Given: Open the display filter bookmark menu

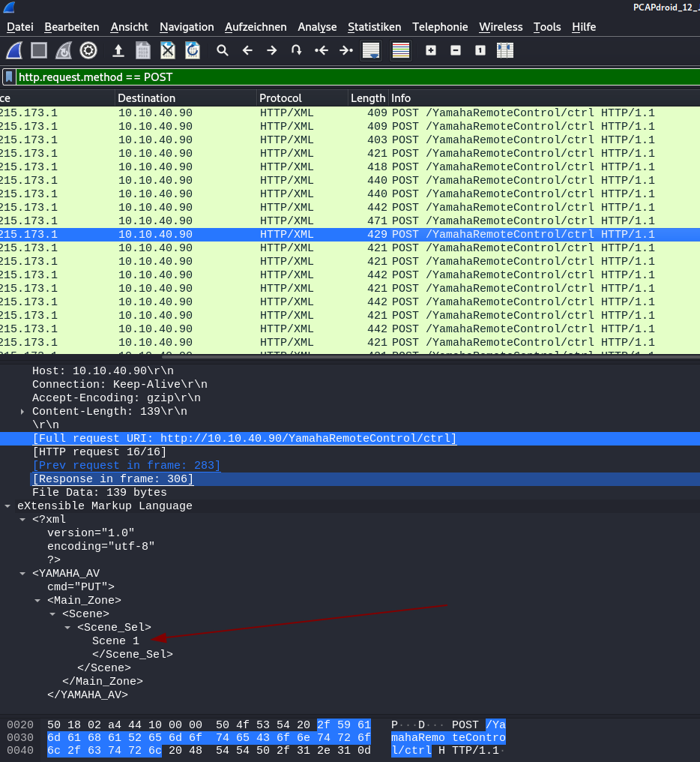Looking at the screenshot, I should pos(9,76).
